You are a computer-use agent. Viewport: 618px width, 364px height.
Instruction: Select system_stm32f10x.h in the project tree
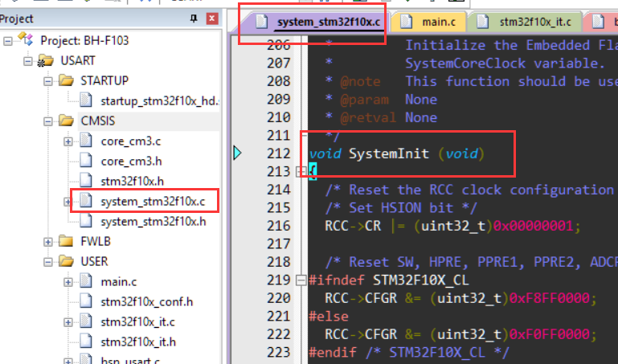[x=153, y=221]
